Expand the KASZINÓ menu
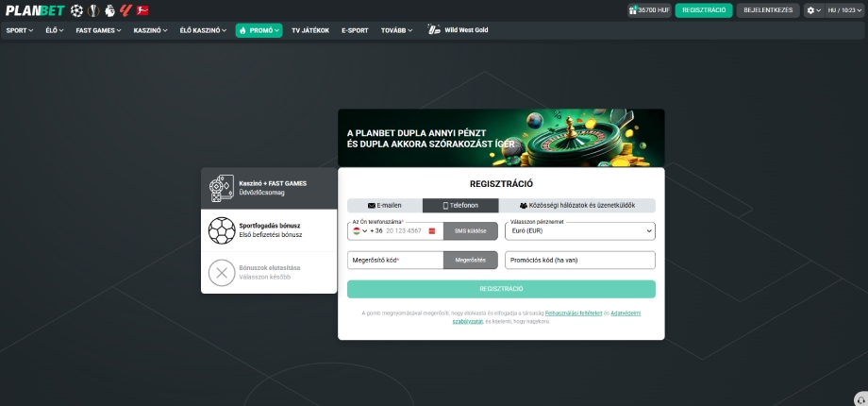The width and height of the screenshot is (868, 406). click(x=150, y=30)
